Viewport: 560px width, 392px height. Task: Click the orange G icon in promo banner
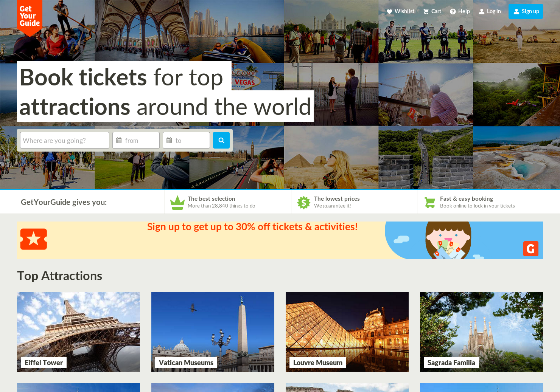[x=531, y=249]
